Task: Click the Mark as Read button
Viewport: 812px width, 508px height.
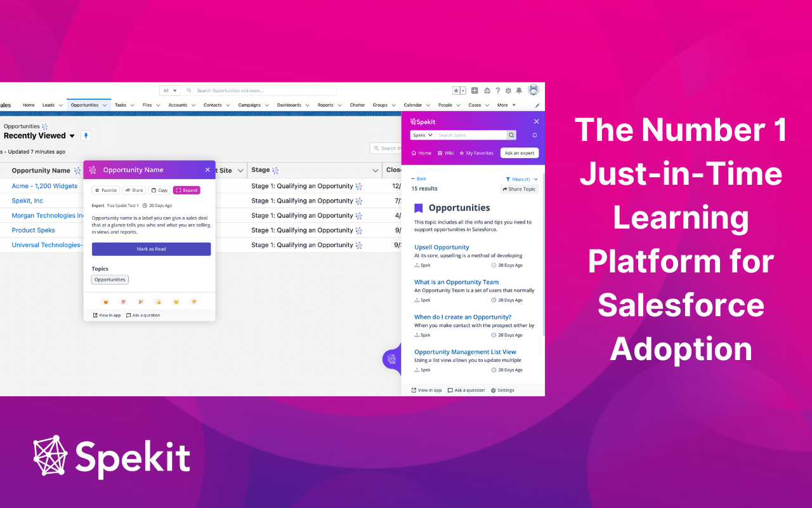Action: pos(151,249)
